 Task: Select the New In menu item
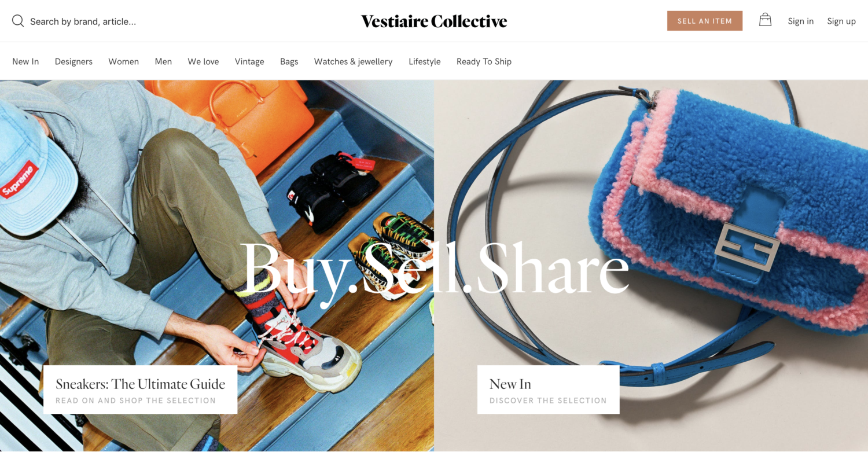[x=25, y=61]
